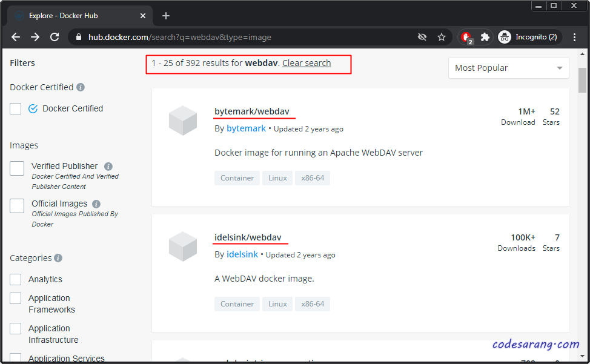This screenshot has height=364, width=590.
Task: Open a new browser tab
Action: [x=166, y=16]
